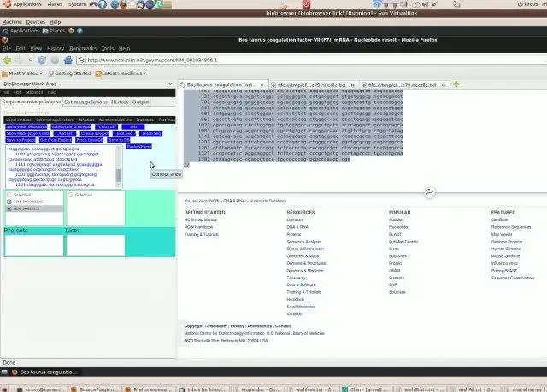The height and width of the screenshot is (392, 547).
Task: Open a new tab with plus icon
Action: coord(456,85)
